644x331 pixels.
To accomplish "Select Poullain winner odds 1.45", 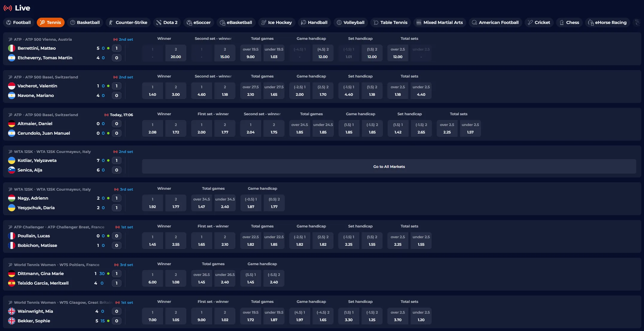I will pyautogui.click(x=153, y=241).
